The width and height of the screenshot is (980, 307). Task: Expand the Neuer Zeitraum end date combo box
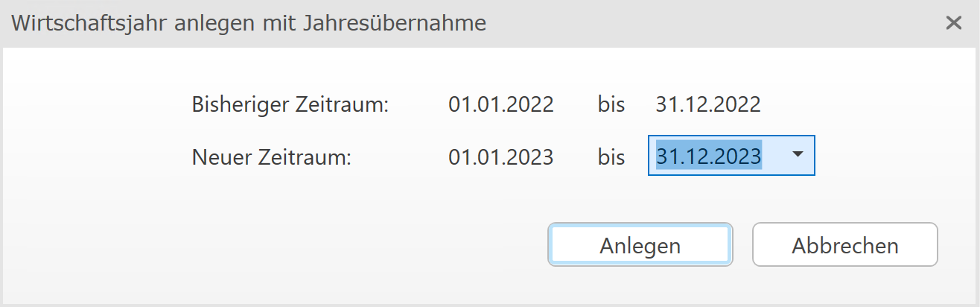[798, 155]
